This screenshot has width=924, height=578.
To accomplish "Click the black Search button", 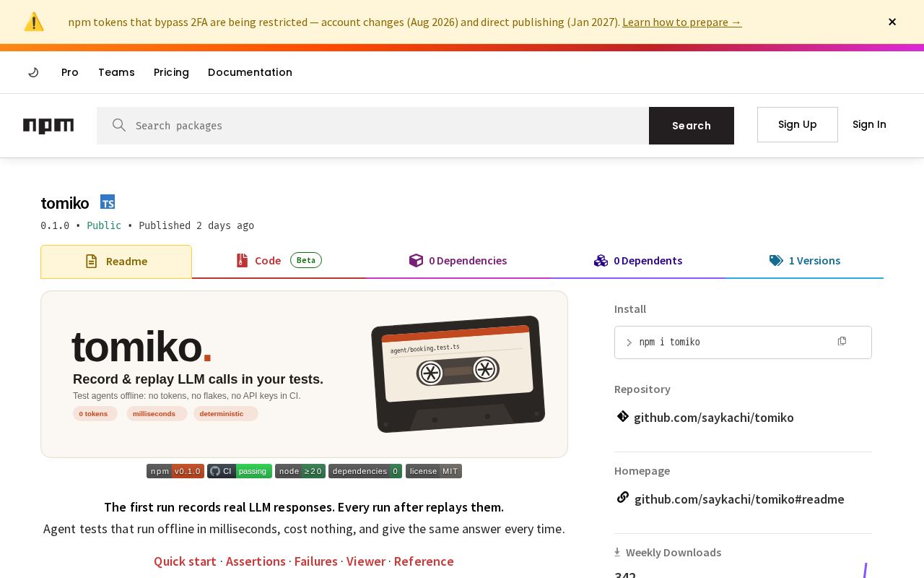I will (x=692, y=126).
